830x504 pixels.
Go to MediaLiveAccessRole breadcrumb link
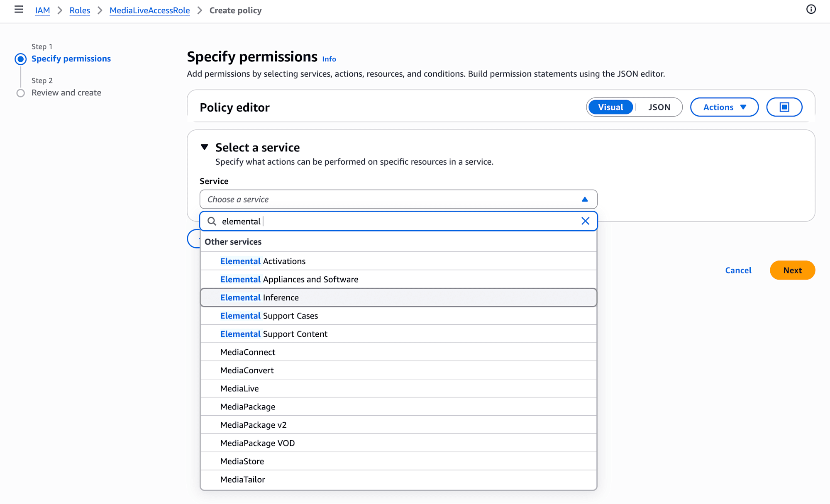click(x=149, y=10)
